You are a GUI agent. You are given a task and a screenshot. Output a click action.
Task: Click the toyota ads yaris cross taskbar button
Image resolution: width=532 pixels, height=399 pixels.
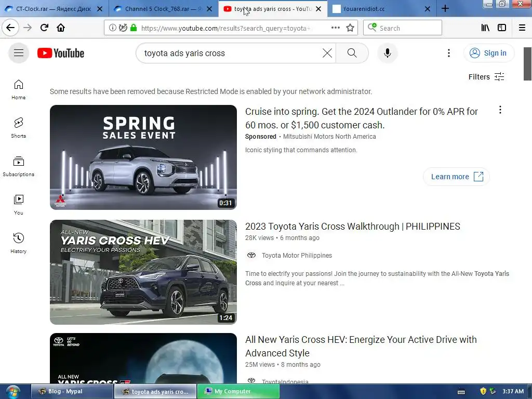[155, 391]
